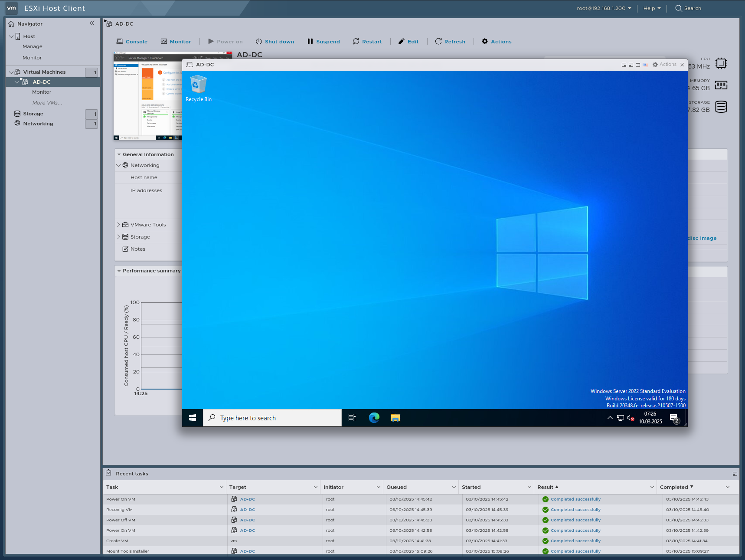This screenshot has width=745, height=560.
Task: Select the Edit pencil icon for AD-DC
Action: [402, 41]
